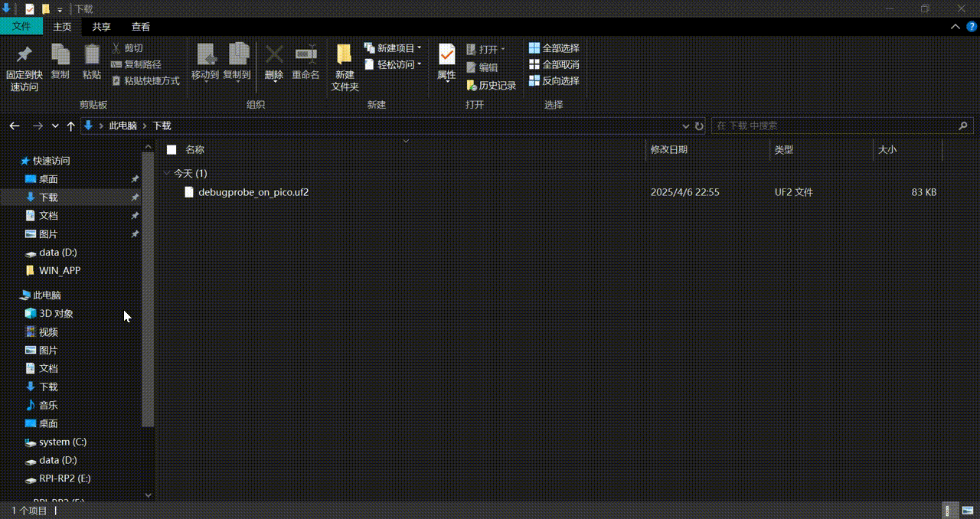The height and width of the screenshot is (519, 980).
Task: Click Select none (全部取消)
Action: click(x=554, y=64)
